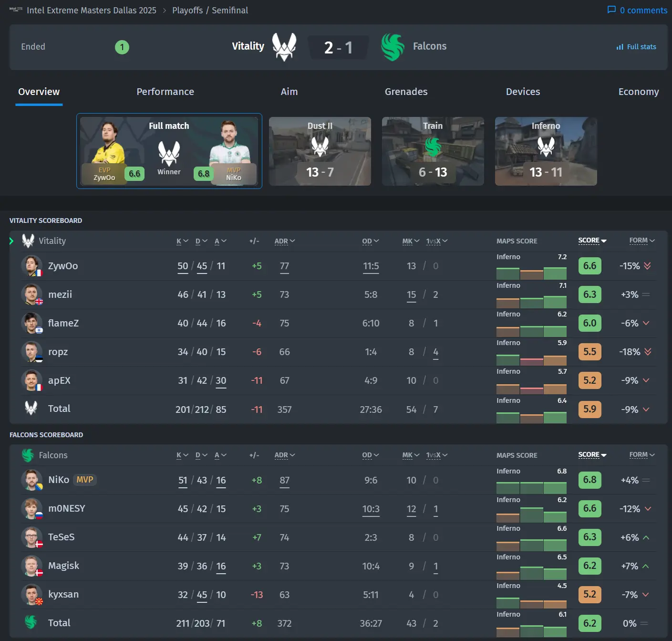Select the Dust II 13-7 map card
Viewport: 672px width, 641px height.
320,151
